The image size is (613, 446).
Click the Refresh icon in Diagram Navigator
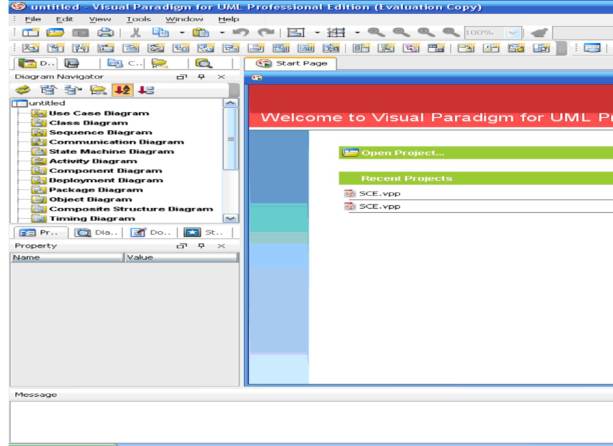coord(21,90)
